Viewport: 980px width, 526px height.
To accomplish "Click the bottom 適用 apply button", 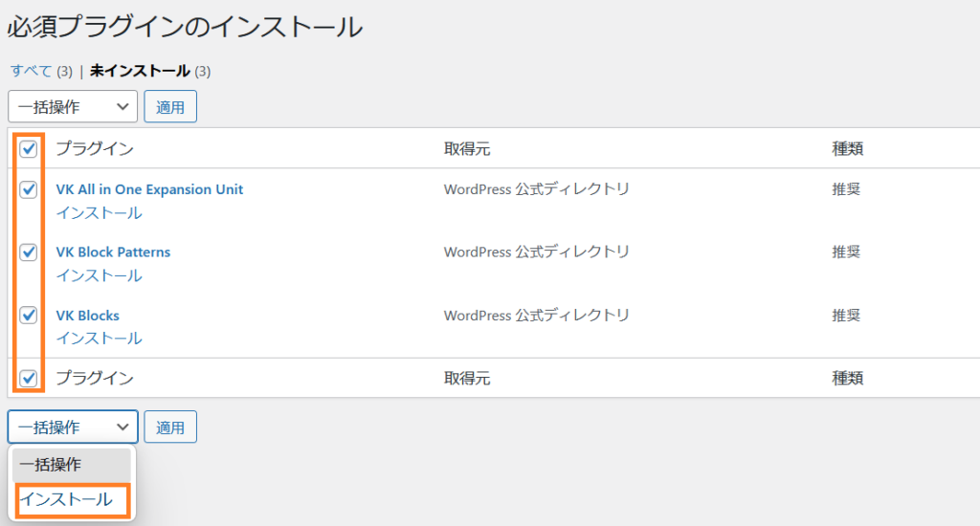I will [x=170, y=427].
